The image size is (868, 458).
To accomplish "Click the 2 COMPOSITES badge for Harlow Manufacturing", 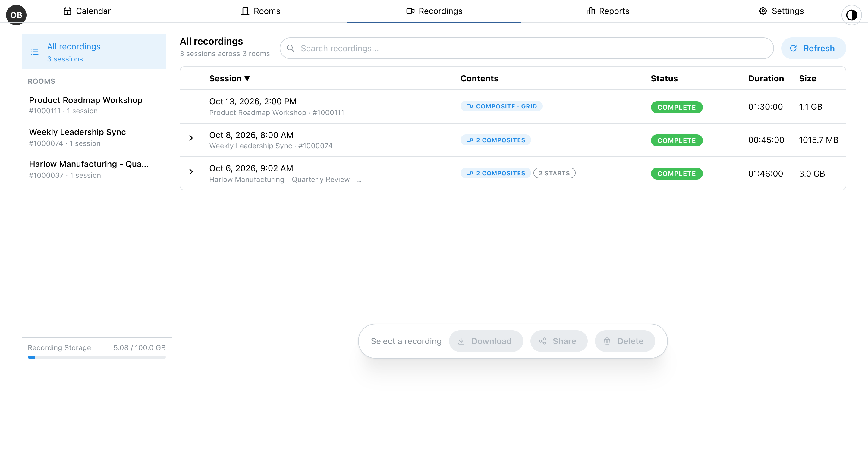I will tap(496, 173).
